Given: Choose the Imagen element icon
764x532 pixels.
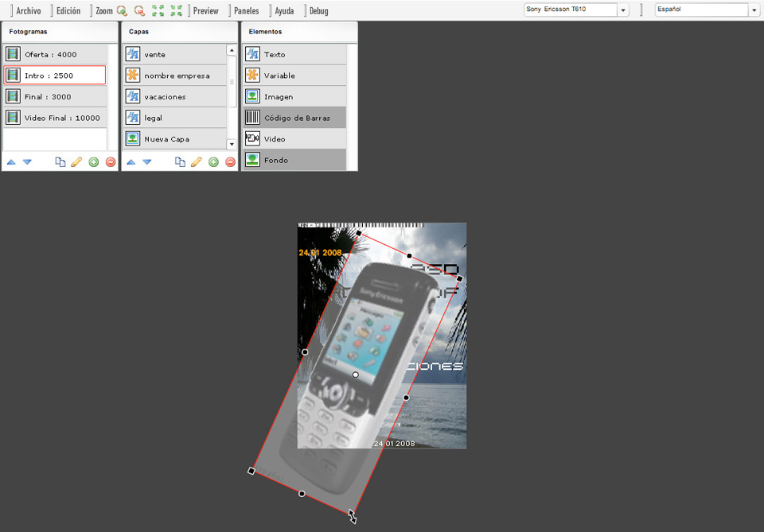Looking at the screenshot, I should [252, 96].
